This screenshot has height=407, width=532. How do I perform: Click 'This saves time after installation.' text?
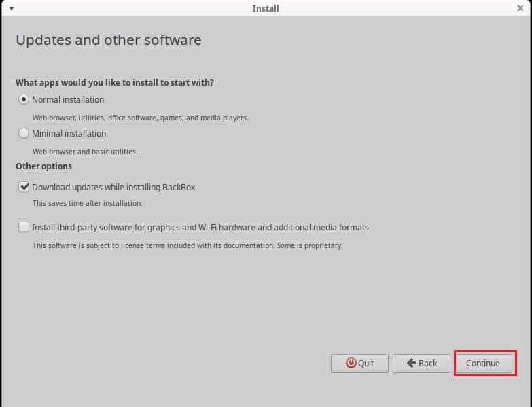[87, 203]
